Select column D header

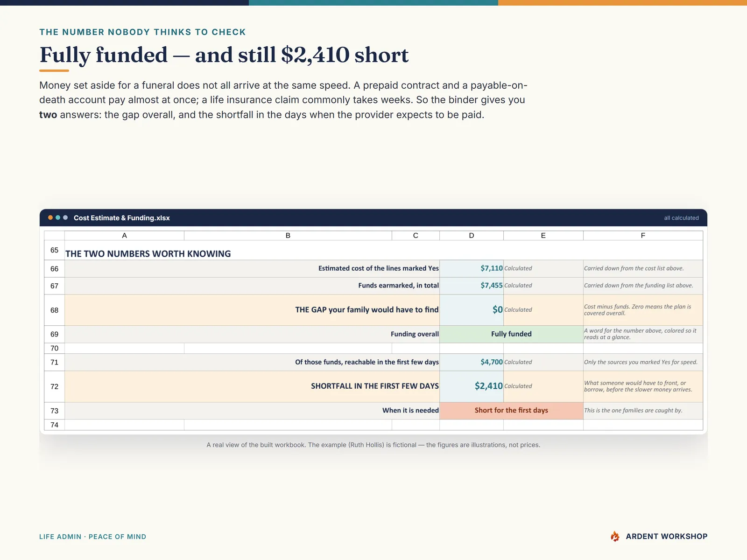pyautogui.click(x=472, y=236)
